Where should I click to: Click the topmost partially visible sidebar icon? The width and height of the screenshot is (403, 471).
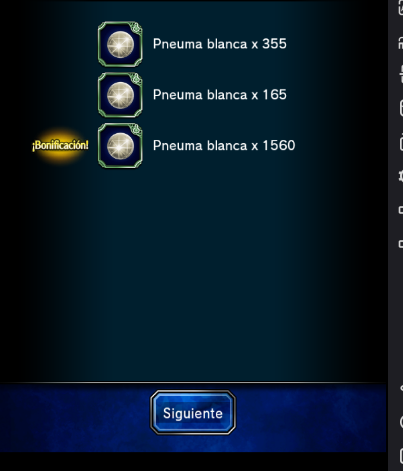pos(401,8)
